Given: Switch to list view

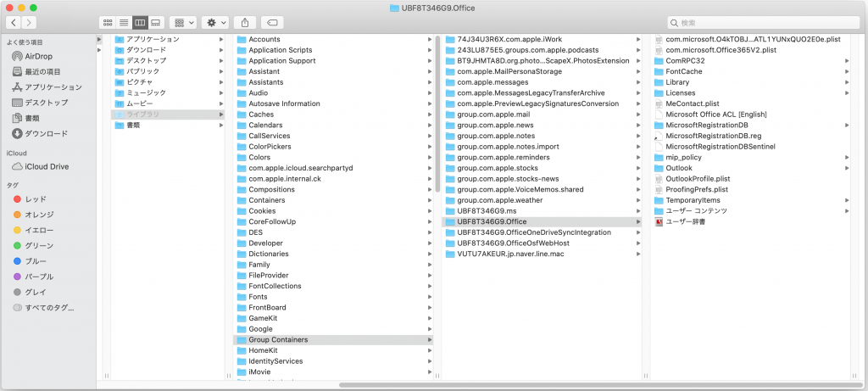Looking at the screenshot, I should (x=124, y=23).
